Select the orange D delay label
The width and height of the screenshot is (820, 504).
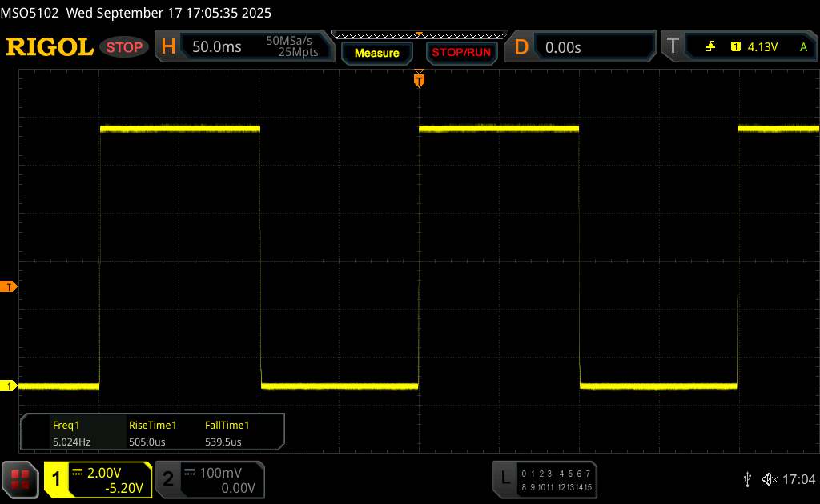(521, 47)
